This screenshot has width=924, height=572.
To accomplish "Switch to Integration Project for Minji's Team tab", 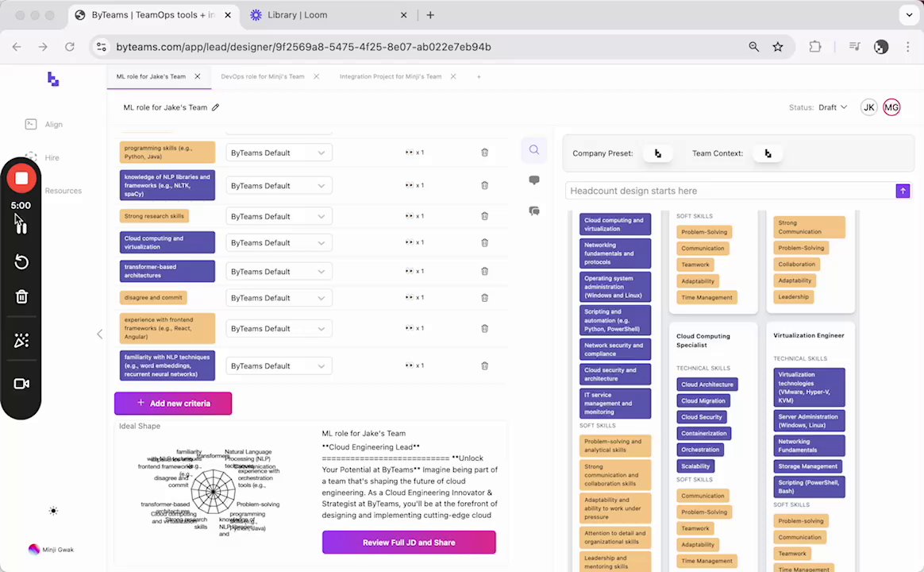I will point(390,76).
